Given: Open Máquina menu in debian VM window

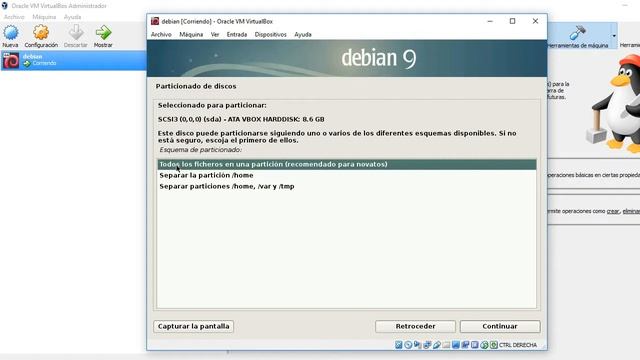Looking at the screenshot, I should pyautogui.click(x=191, y=35).
